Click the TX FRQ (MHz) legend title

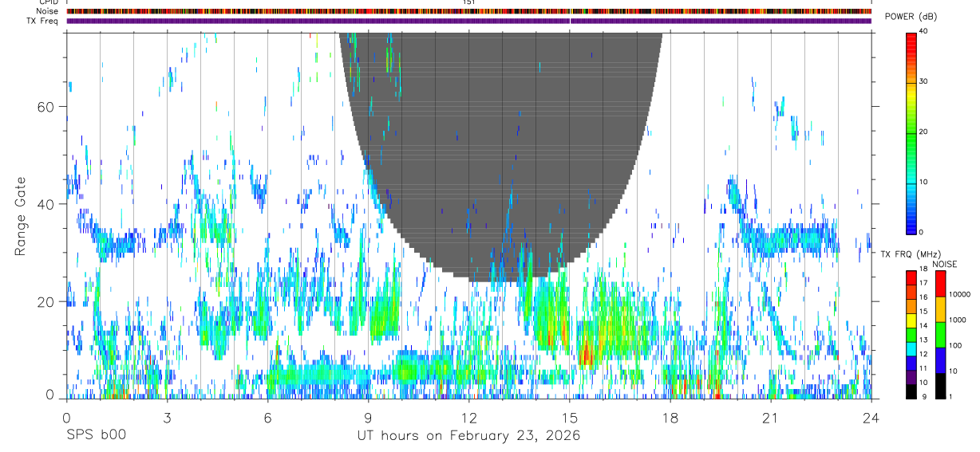pos(911,254)
